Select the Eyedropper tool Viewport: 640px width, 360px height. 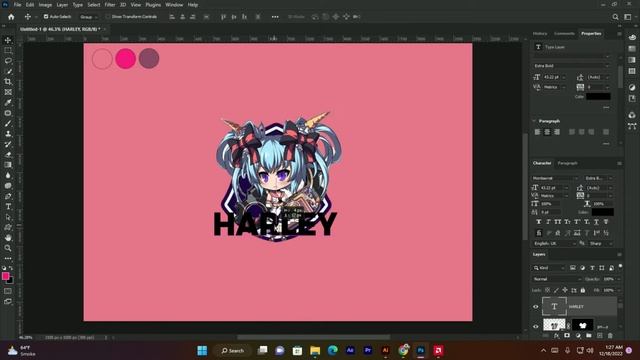pos(8,102)
